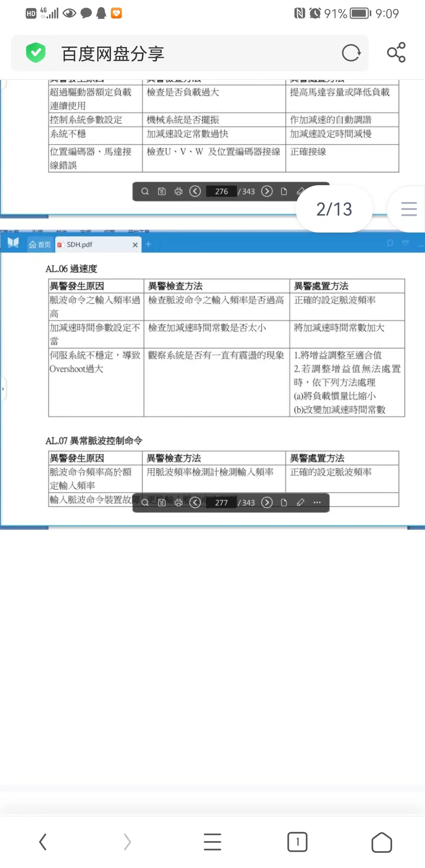Viewport: 425px width, 868px height.
Task: Go to previous page from page 277 toolbar
Action: tap(195, 502)
